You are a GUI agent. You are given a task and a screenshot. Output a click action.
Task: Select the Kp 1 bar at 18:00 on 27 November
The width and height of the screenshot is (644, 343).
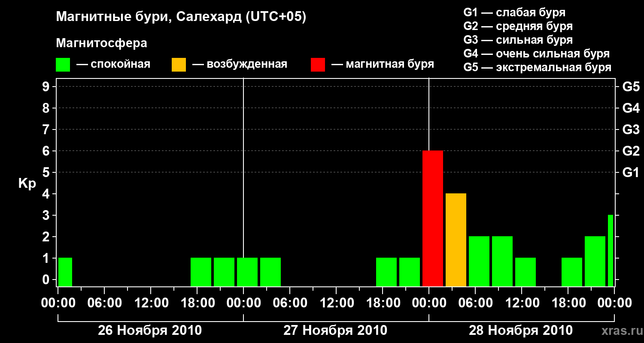pos(386,272)
